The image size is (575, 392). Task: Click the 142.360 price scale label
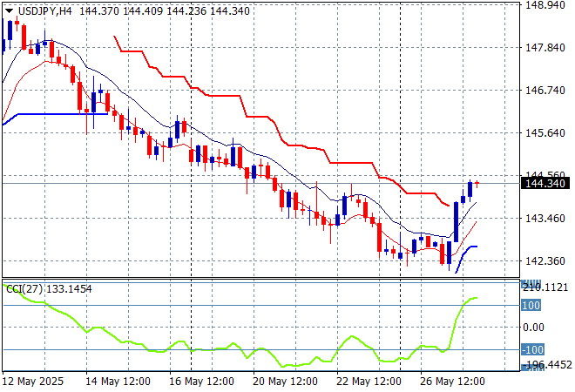click(544, 261)
